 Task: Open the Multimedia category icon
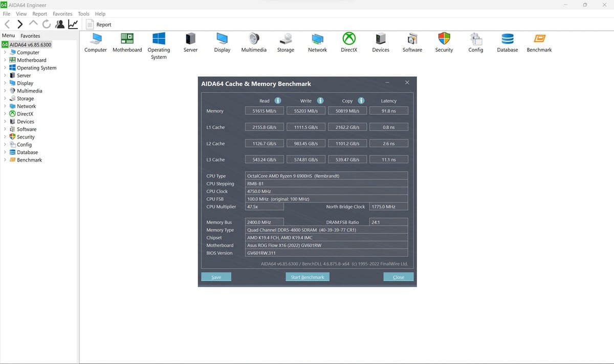pyautogui.click(x=254, y=38)
